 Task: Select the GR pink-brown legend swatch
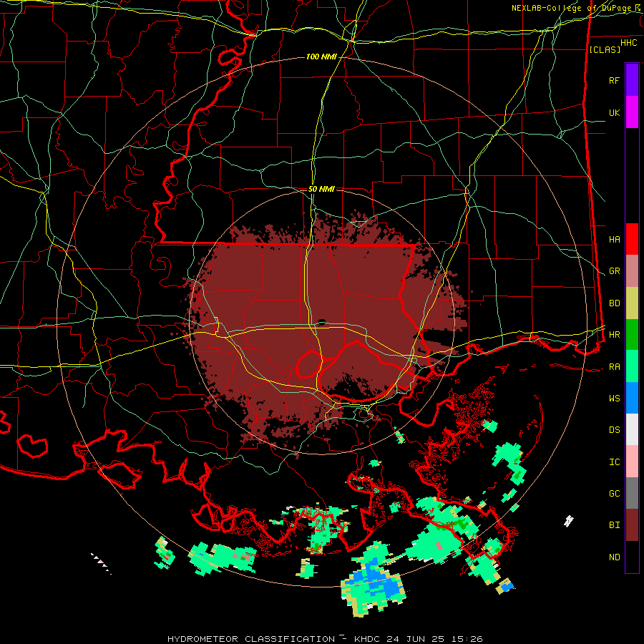(x=632, y=271)
